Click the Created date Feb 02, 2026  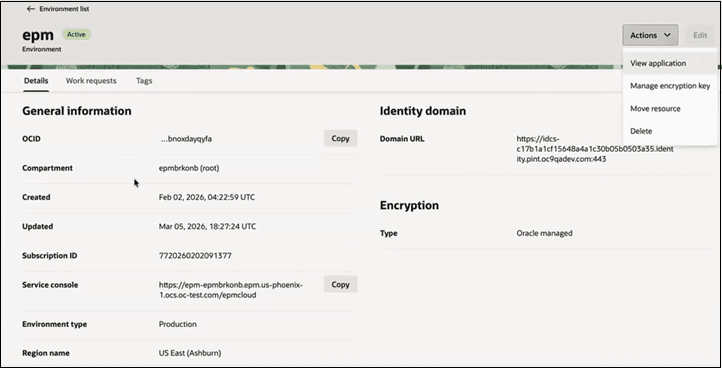click(207, 197)
